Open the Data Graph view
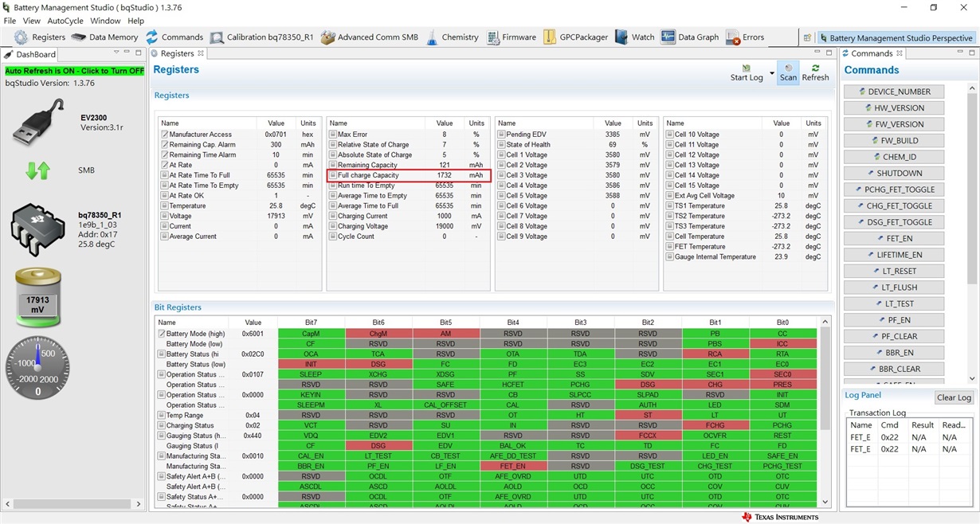The image size is (980, 524). 690,37
